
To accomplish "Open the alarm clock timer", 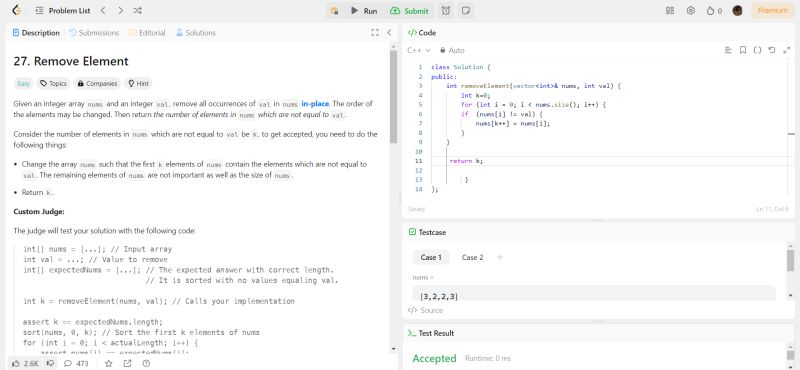I will pos(446,11).
